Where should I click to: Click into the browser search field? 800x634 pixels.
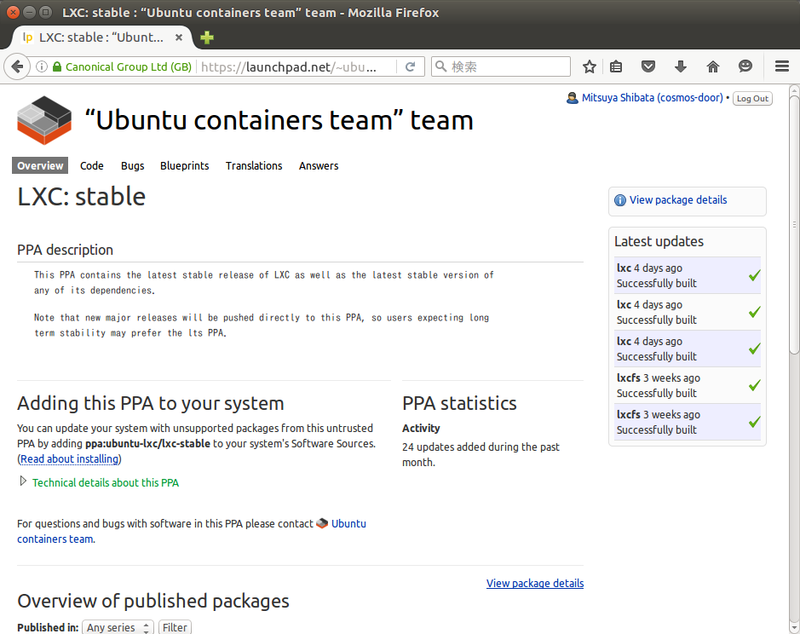point(501,67)
